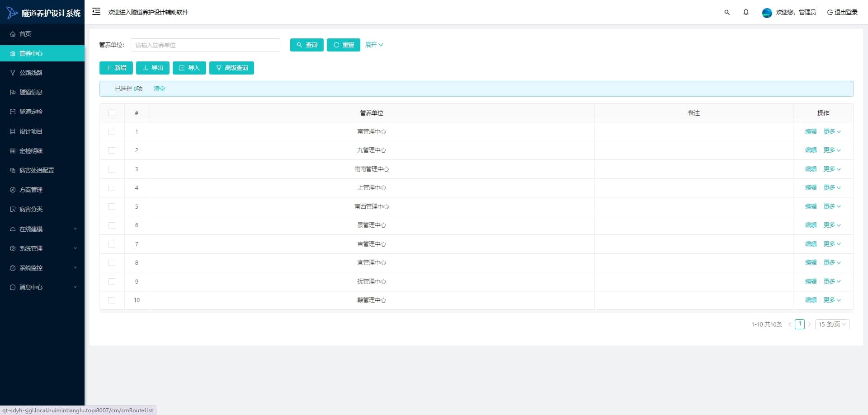Click the 系统监控 icon in sidebar

coord(13,268)
